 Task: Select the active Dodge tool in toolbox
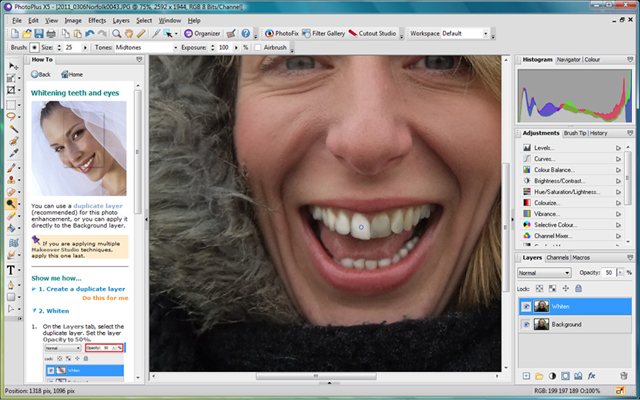[11, 204]
